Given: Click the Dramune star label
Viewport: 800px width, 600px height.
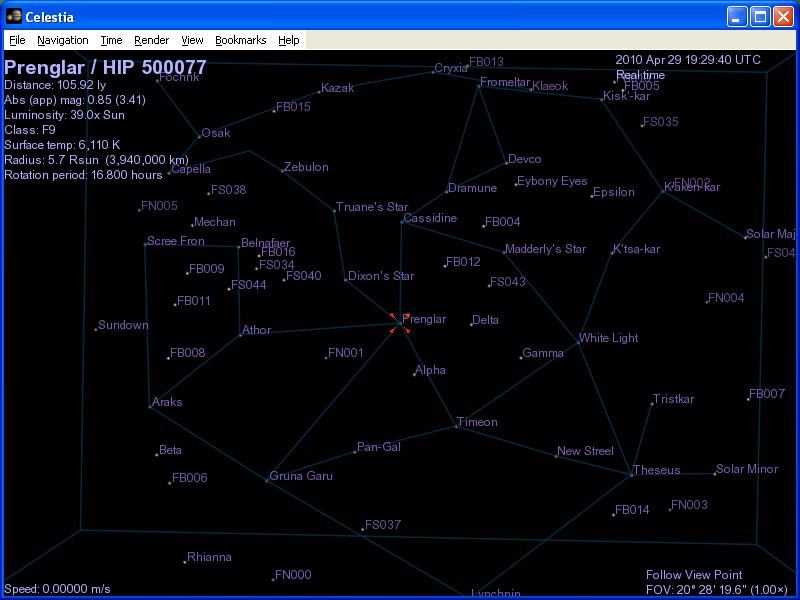Looking at the screenshot, I should coord(472,188).
